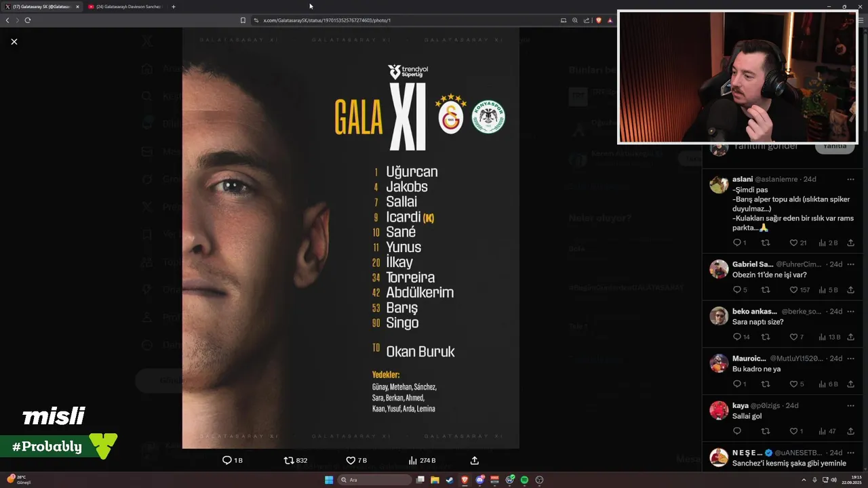Viewport: 868px width, 488px height.
Task: Open Steam from the taskbar
Action: (x=449, y=480)
